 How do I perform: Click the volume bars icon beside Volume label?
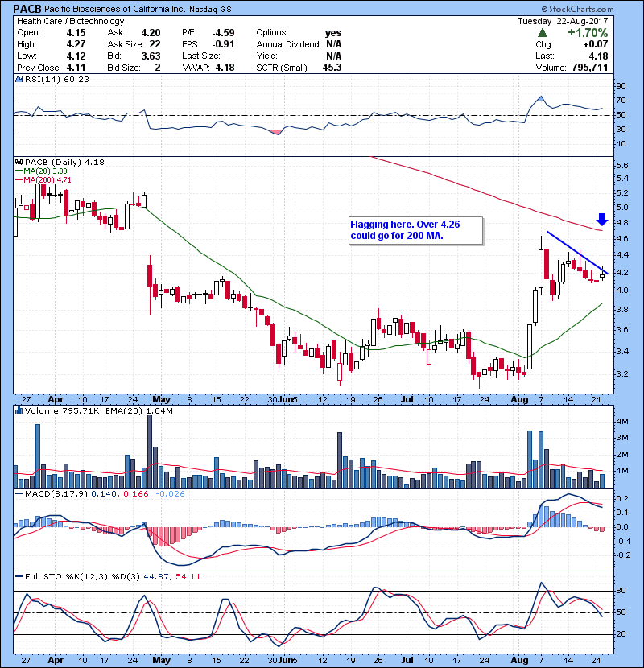click(x=19, y=411)
